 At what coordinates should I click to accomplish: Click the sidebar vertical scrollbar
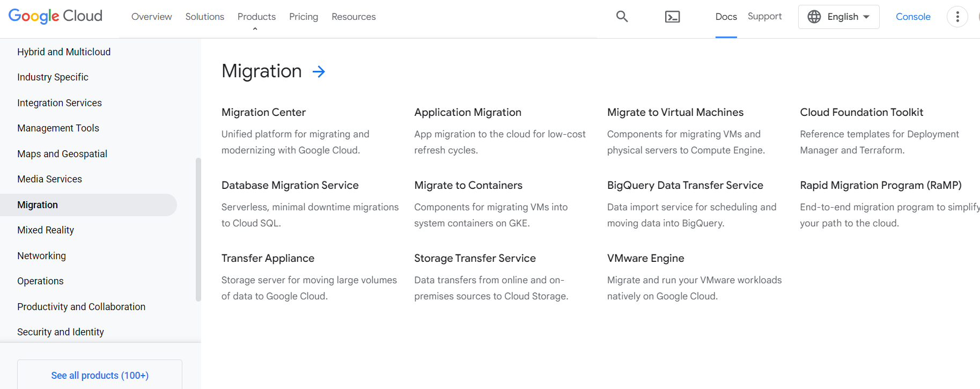tap(198, 230)
